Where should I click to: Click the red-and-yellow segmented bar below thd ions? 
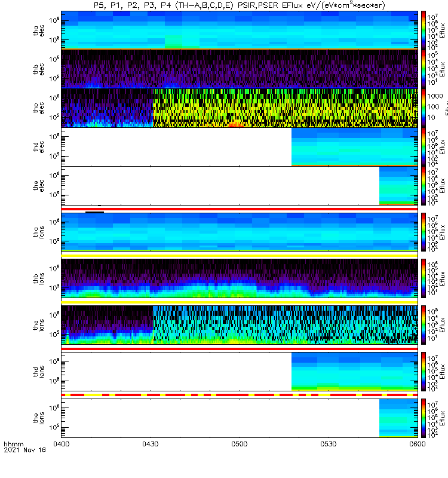pos(240,395)
